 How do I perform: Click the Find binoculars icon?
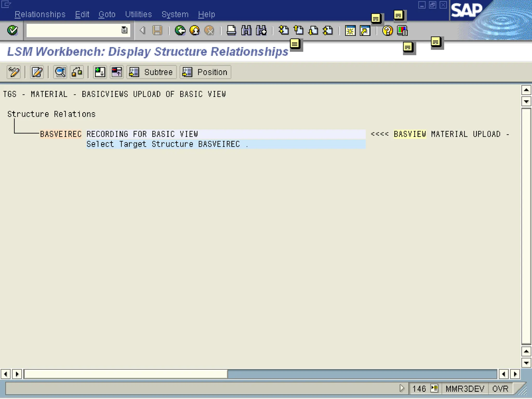246,30
